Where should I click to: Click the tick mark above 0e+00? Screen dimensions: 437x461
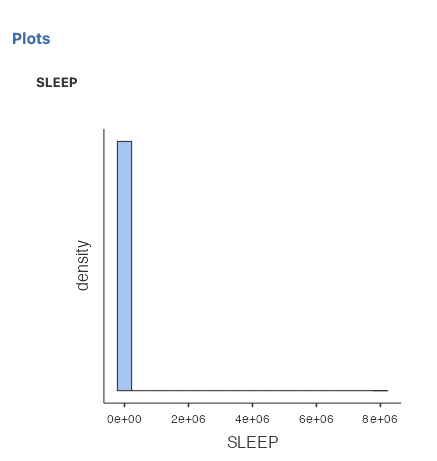click(124, 405)
